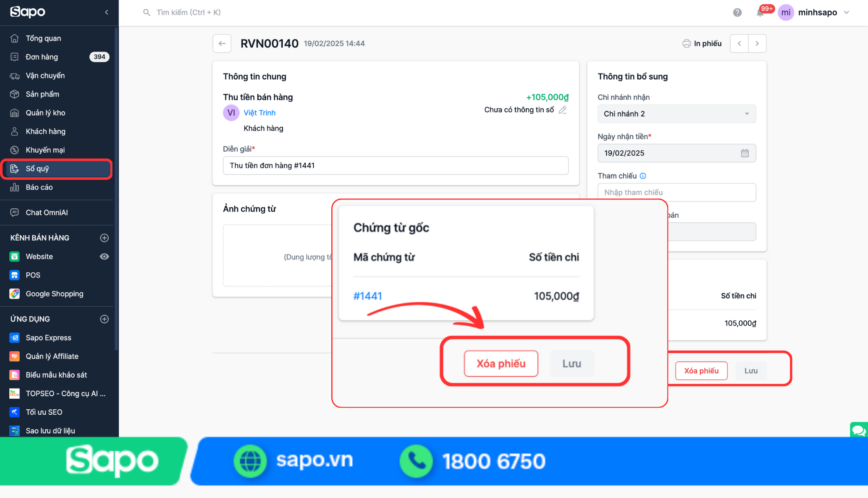Toggle Website visibility eye icon
The height and width of the screenshot is (498, 868).
click(x=104, y=257)
